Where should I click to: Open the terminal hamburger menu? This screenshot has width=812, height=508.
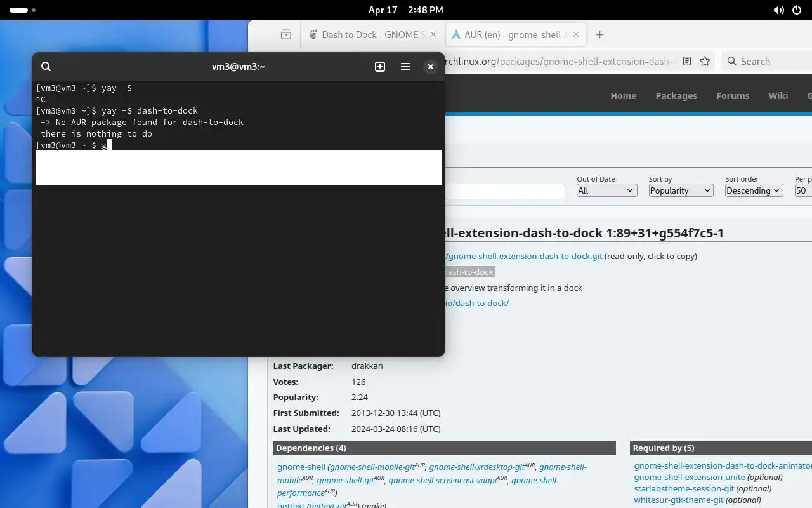click(405, 67)
